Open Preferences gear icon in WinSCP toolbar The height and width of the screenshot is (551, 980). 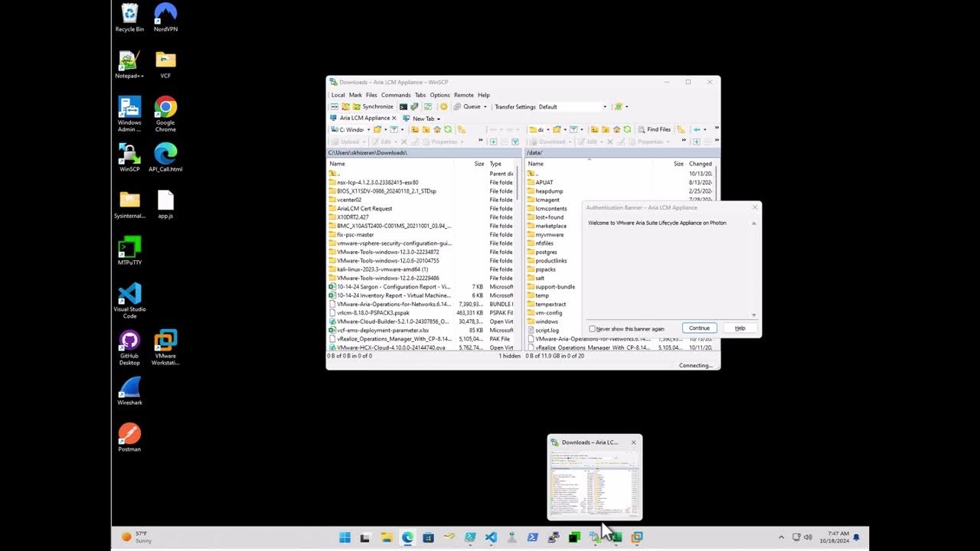click(443, 106)
